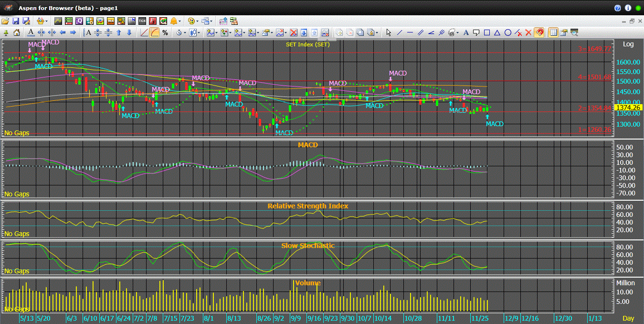
Task: Click the red X delete drawings icon
Action: (528, 32)
